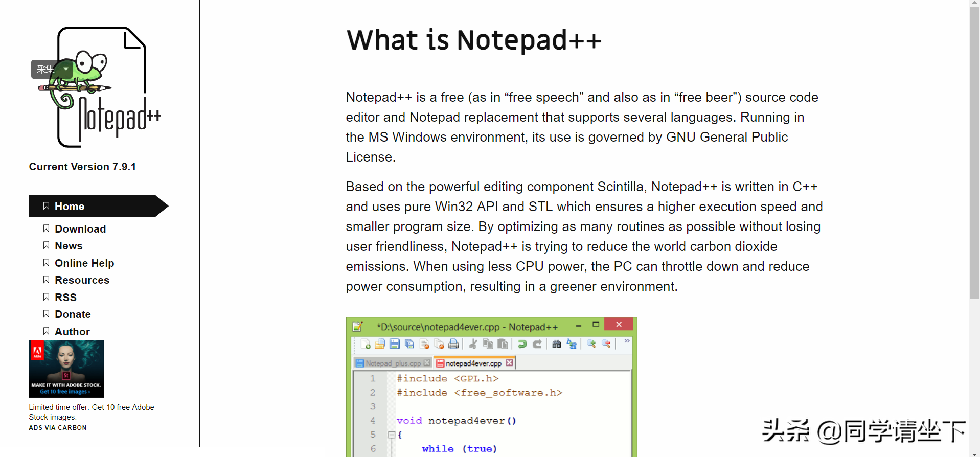Navigate to Resources

(x=82, y=280)
